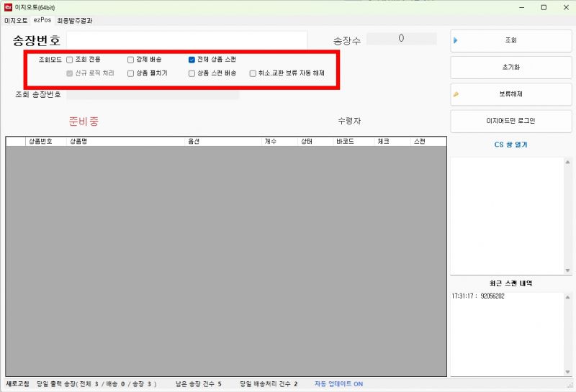Enable the 조회 전용 checkbox
Image resolution: width=576 pixels, height=392 pixels.
[69, 60]
